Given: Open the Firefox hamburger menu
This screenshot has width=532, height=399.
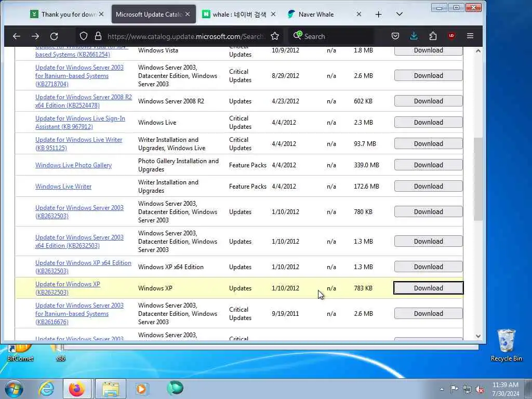Looking at the screenshot, I should (x=470, y=36).
